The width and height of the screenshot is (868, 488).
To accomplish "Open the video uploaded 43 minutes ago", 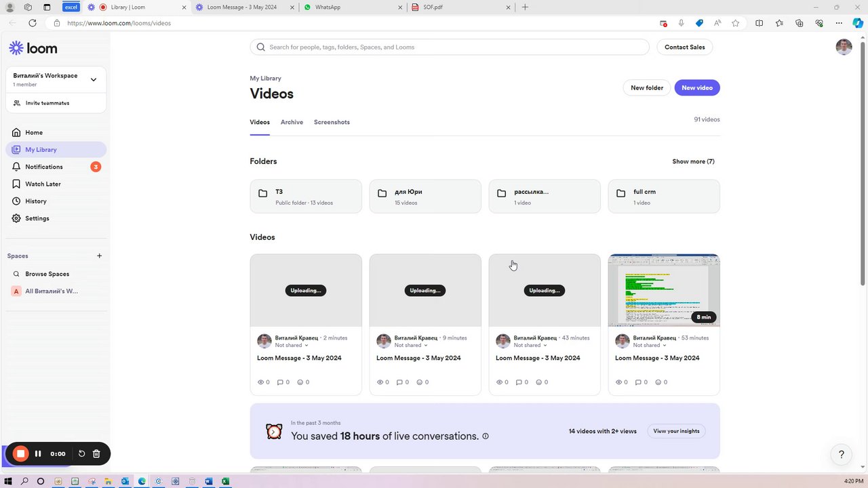I will point(545,290).
